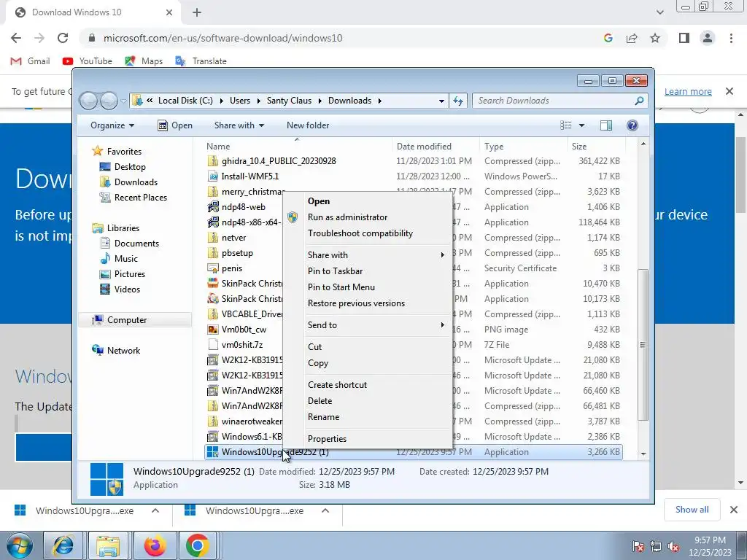
Task: Click Run as administrator in context menu
Action: tap(347, 217)
